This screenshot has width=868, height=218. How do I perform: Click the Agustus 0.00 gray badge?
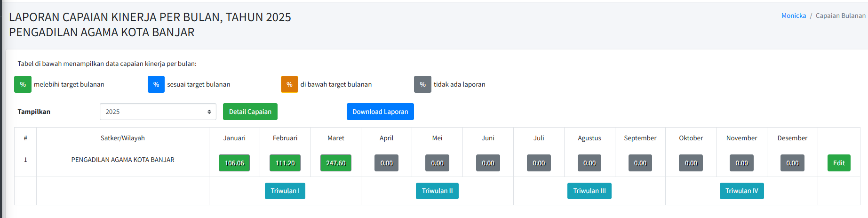(x=589, y=163)
